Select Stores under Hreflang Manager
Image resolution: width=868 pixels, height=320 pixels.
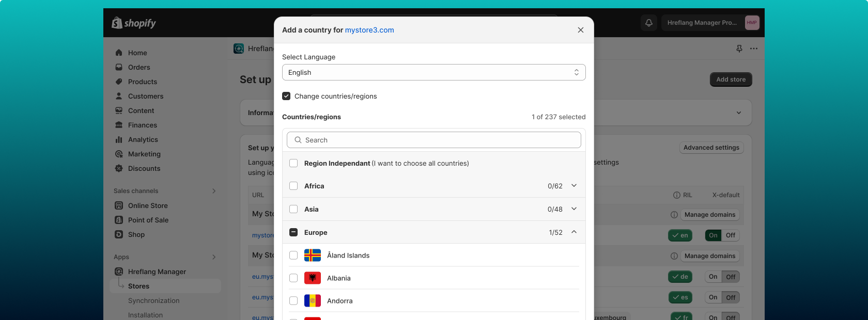click(x=138, y=286)
